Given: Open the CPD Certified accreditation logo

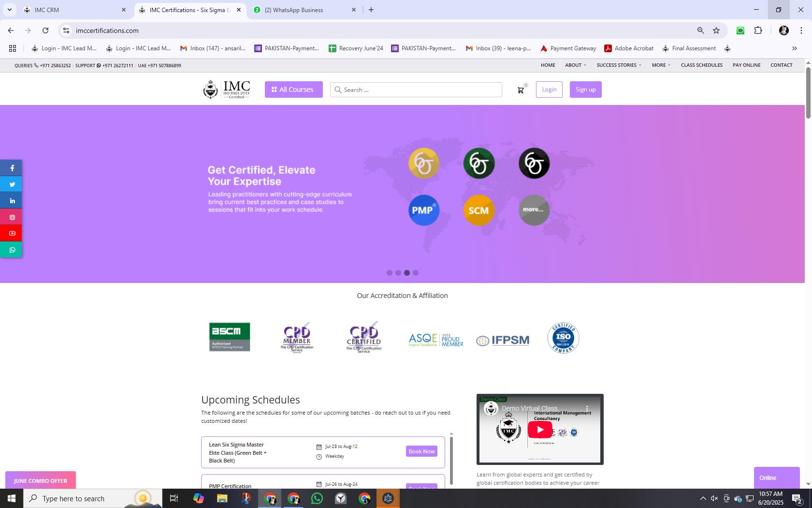Looking at the screenshot, I should pyautogui.click(x=364, y=338).
